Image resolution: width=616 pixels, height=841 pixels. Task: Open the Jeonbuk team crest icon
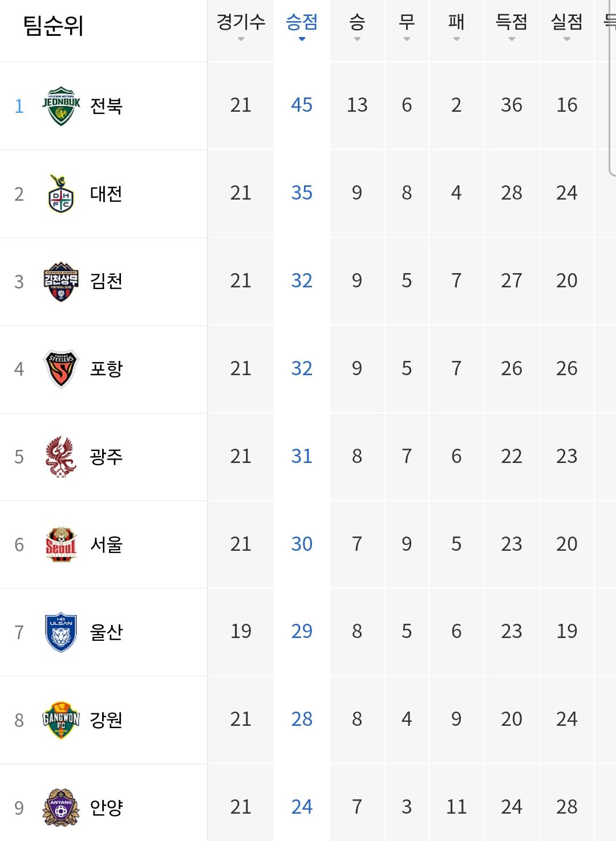pyautogui.click(x=61, y=106)
